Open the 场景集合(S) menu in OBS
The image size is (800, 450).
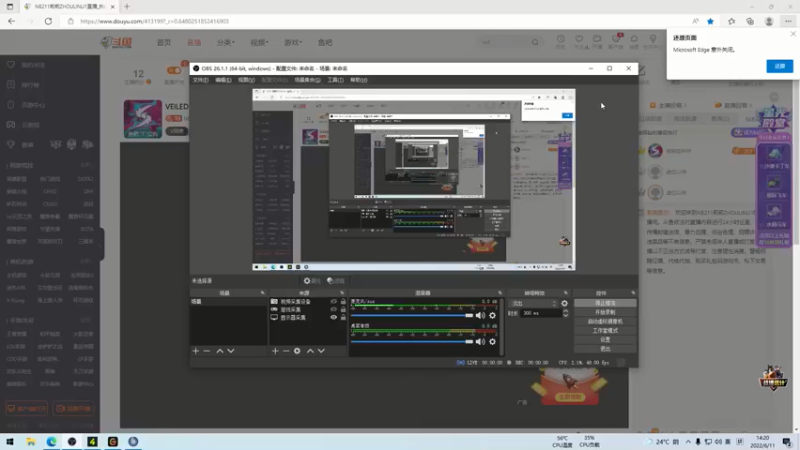[x=308, y=80]
